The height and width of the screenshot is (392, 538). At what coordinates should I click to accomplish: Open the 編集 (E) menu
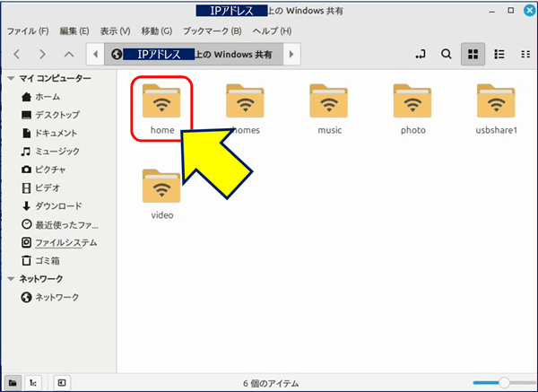point(74,30)
